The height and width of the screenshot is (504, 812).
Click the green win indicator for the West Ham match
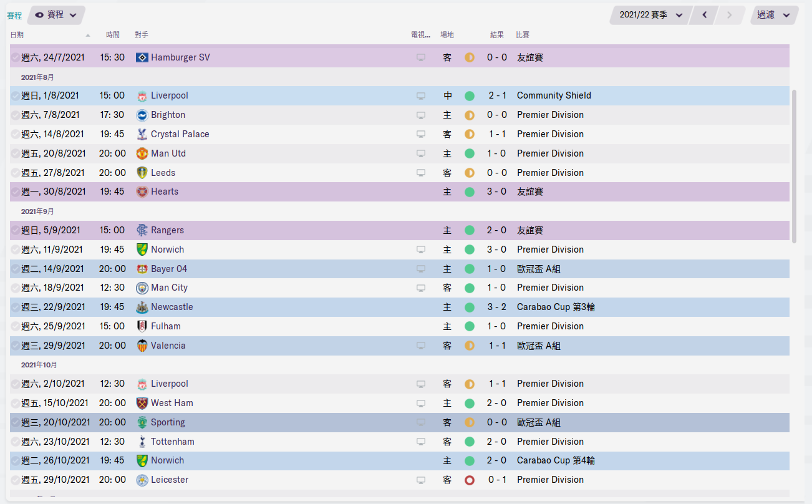[x=470, y=404]
